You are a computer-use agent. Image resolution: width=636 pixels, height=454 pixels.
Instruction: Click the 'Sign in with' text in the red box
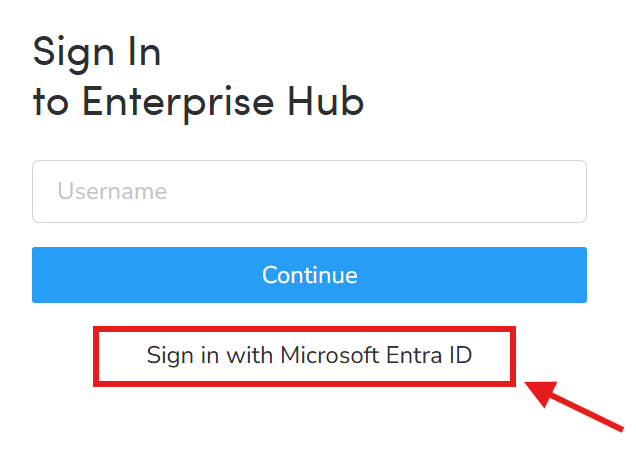[210, 355]
